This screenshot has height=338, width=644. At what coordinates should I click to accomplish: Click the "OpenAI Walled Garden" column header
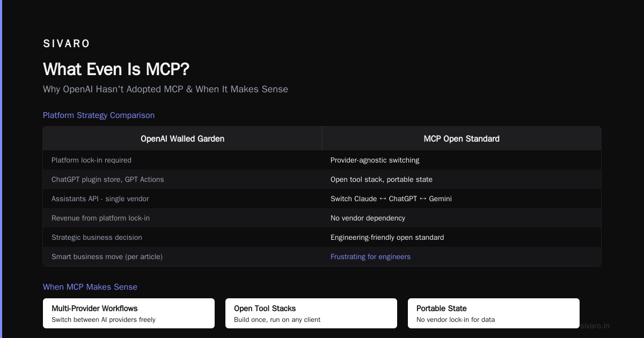[182, 138]
